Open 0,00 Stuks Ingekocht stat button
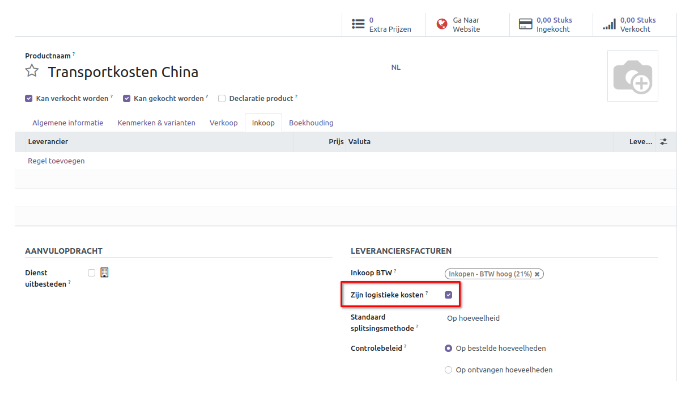691x394 pixels. coord(551,24)
